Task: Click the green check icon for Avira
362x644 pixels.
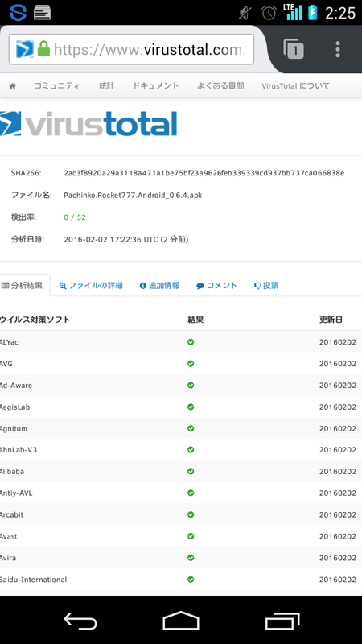Action: click(x=191, y=558)
